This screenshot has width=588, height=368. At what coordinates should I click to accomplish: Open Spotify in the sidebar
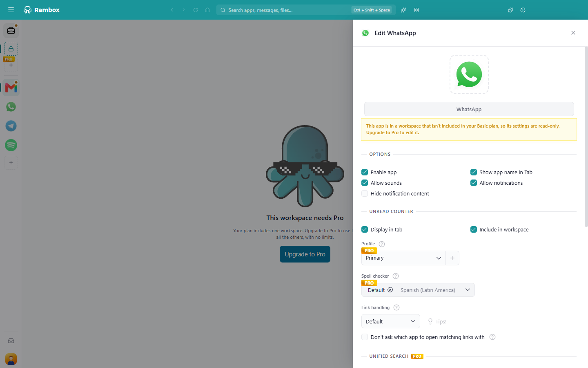(11, 145)
